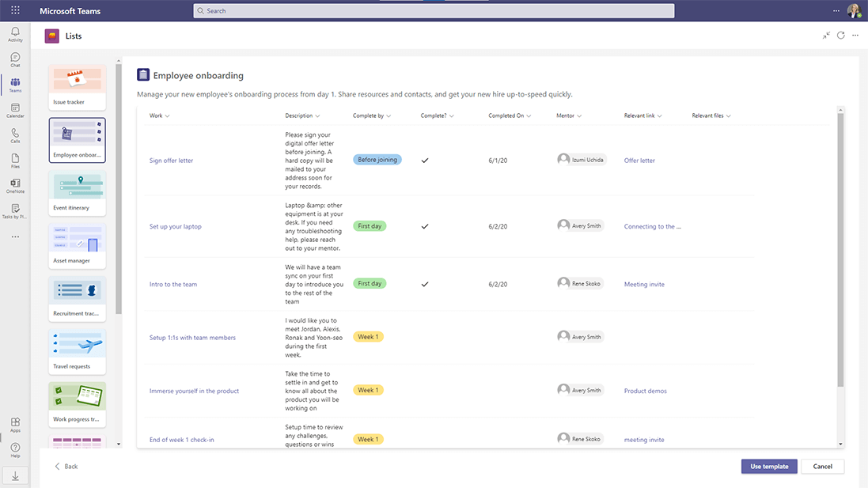The height and width of the screenshot is (488, 868).
Task: Open the waffle app launcher menu
Action: (14, 10)
